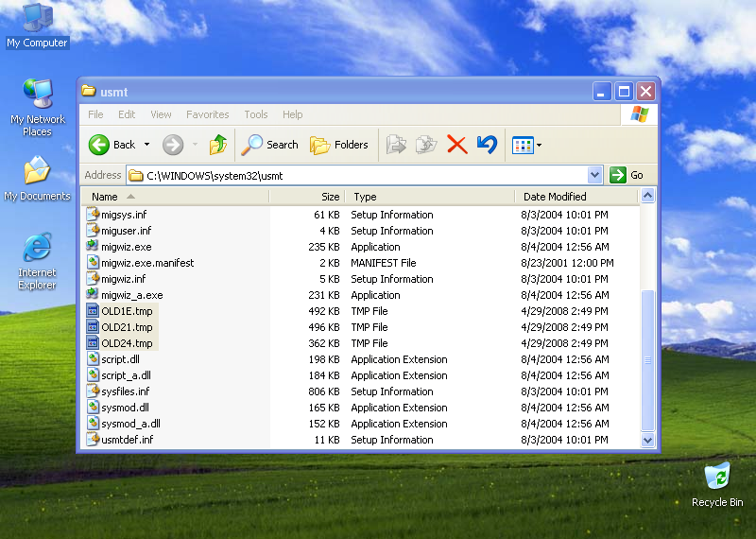Open the Views dropdown button
This screenshot has height=539, width=756.
(526, 145)
